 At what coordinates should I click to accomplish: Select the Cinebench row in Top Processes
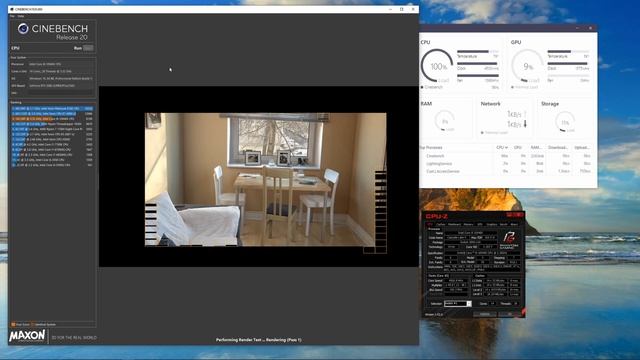tap(506, 156)
